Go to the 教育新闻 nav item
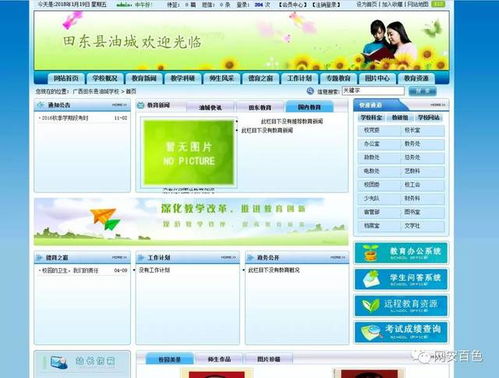Screen dimensions: 499x378 (x=144, y=78)
